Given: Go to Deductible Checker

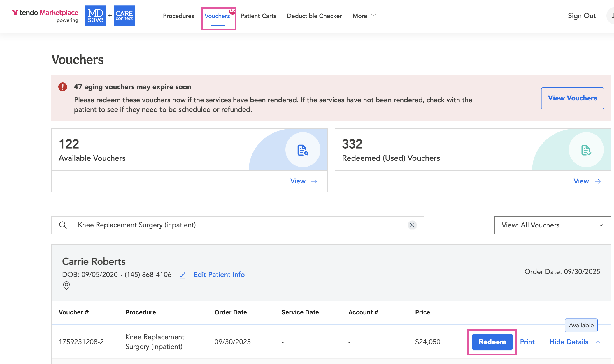Looking at the screenshot, I should coord(314,16).
